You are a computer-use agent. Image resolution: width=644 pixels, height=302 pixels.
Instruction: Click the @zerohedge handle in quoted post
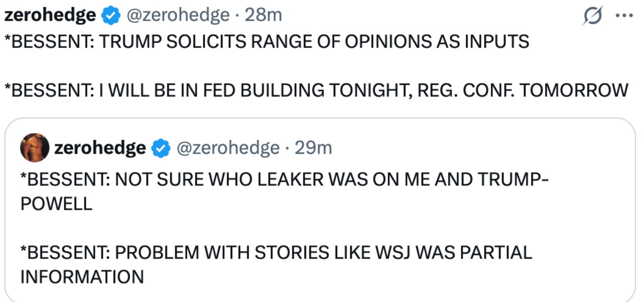227,148
